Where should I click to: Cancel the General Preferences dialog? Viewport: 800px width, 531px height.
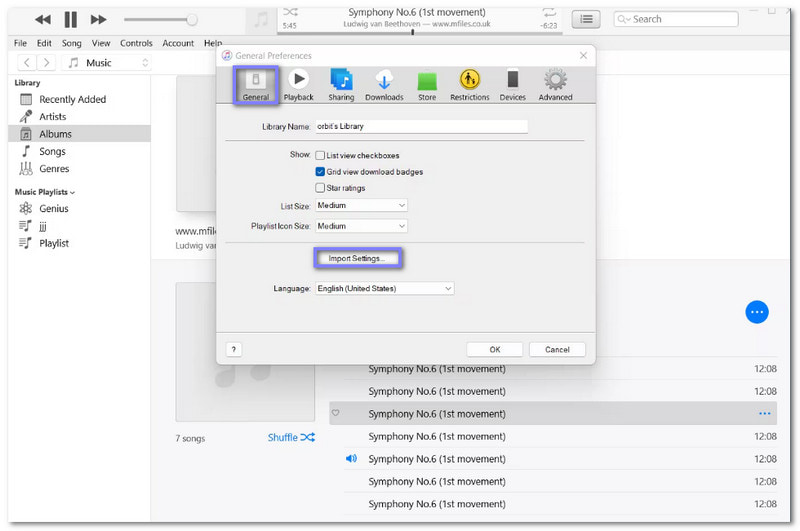pos(557,349)
